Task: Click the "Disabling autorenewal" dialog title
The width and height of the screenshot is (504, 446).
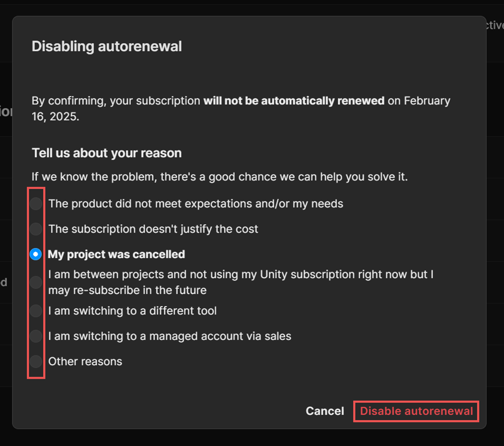Action: (107, 46)
